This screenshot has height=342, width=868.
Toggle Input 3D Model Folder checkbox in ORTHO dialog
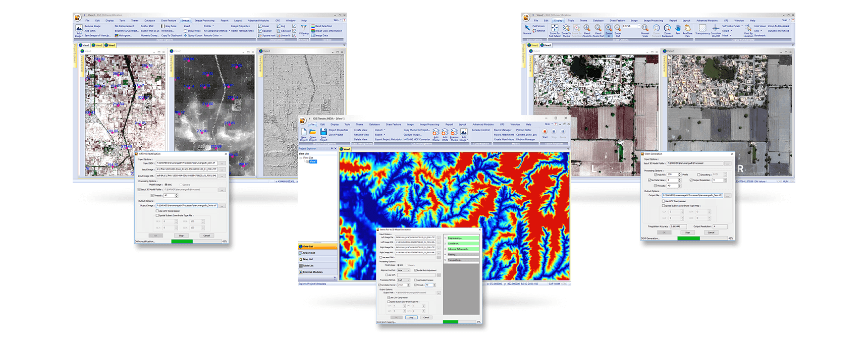point(139,189)
